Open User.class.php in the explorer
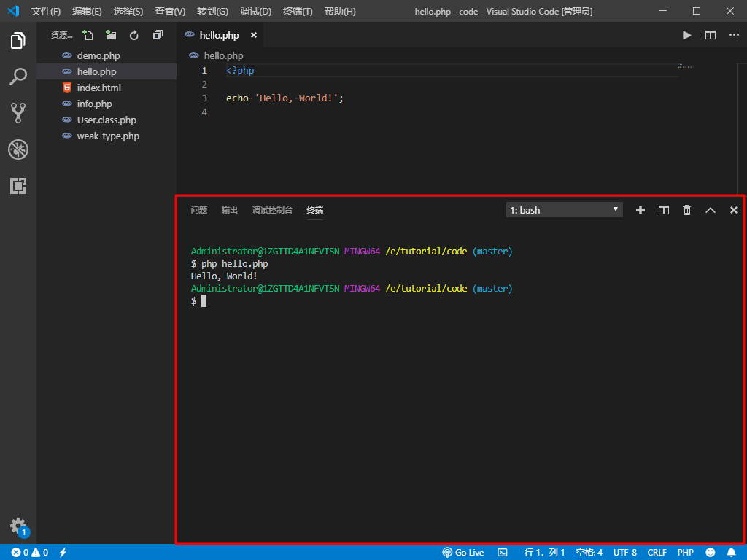Image resolution: width=747 pixels, height=560 pixels. pos(107,120)
